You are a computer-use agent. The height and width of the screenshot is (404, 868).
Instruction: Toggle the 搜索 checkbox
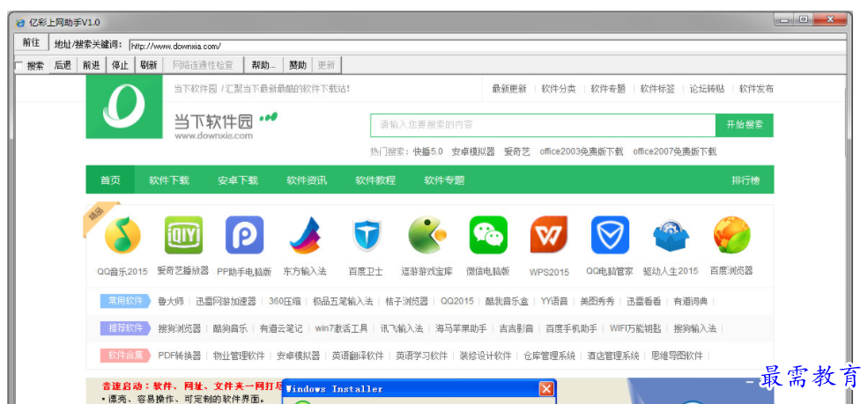tap(19, 66)
